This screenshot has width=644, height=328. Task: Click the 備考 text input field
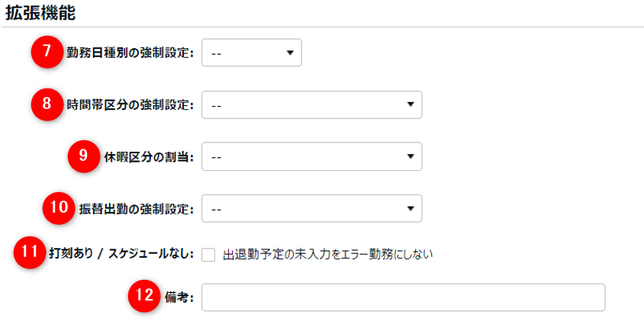(403, 297)
